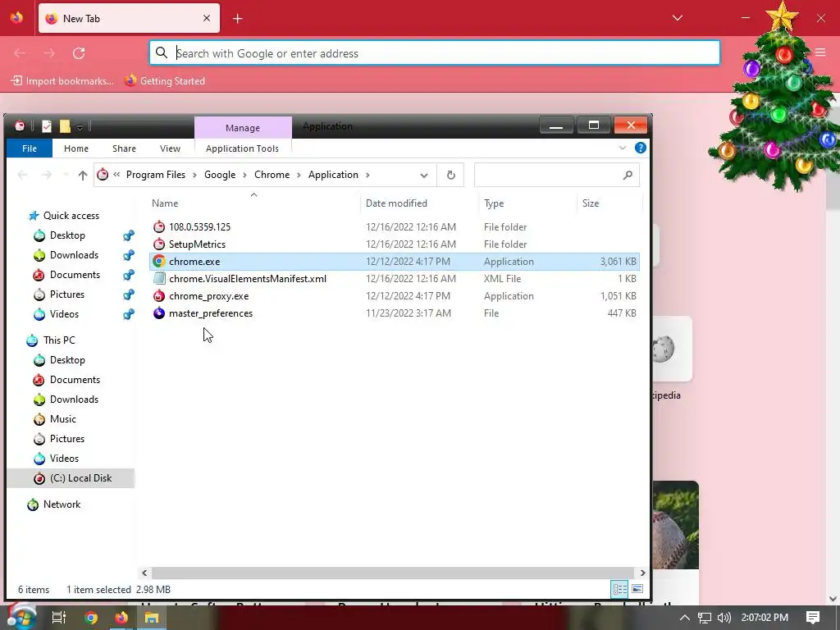Sort by Date modified column header
This screenshot has height=630, width=840.
tap(396, 203)
